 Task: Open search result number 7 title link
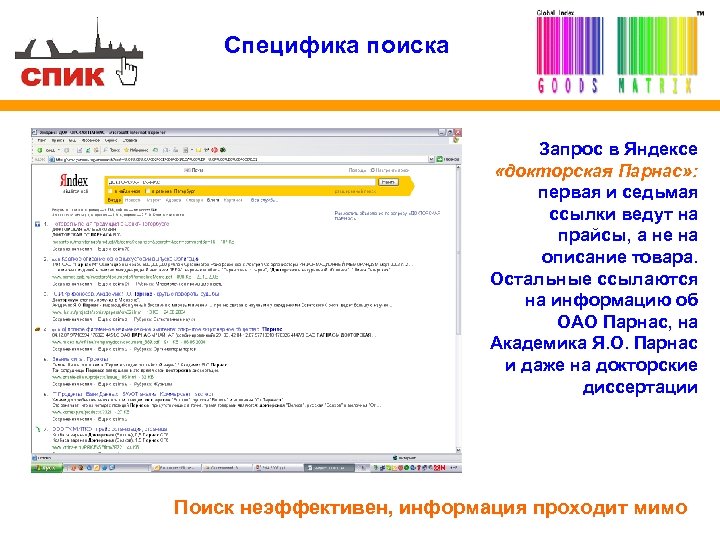click(110, 429)
